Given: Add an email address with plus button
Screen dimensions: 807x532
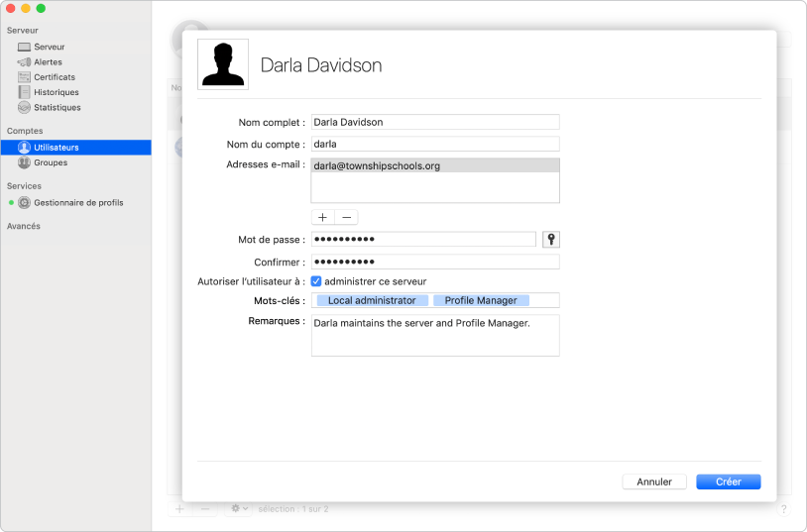Looking at the screenshot, I should point(322,217).
